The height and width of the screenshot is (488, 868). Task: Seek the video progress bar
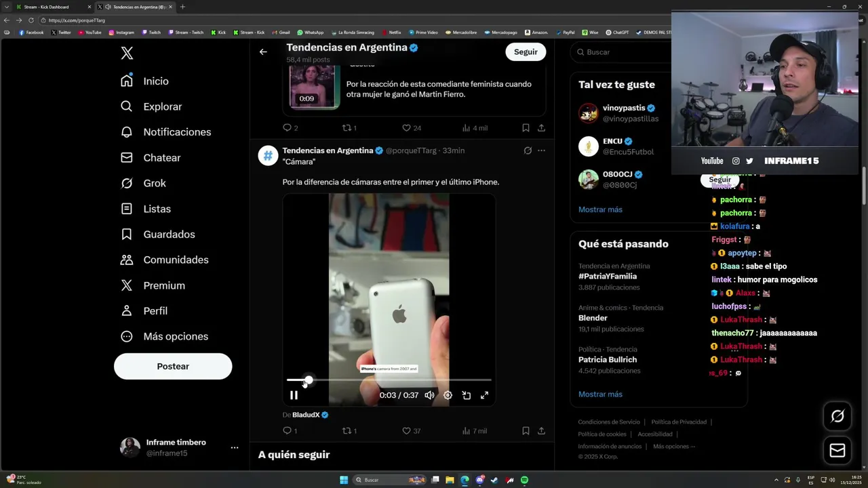389,380
